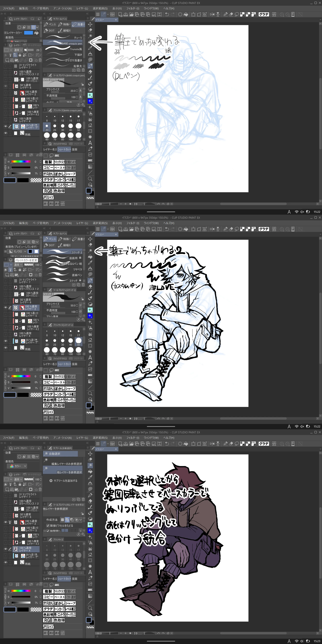Toggle the 隙間閉じ checkbox
This screenshot has height=644, width=322.
pos(48,531)
